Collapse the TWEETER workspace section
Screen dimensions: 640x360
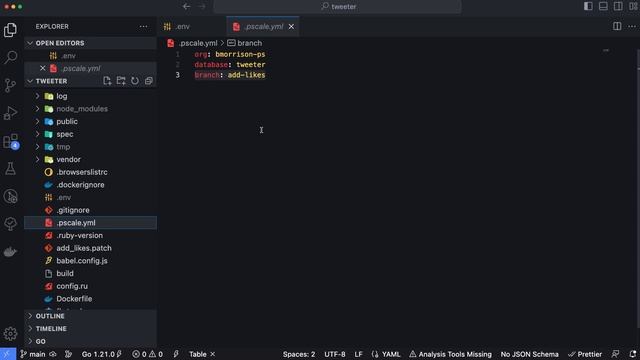pyautogui.click(x=51, y=81)
